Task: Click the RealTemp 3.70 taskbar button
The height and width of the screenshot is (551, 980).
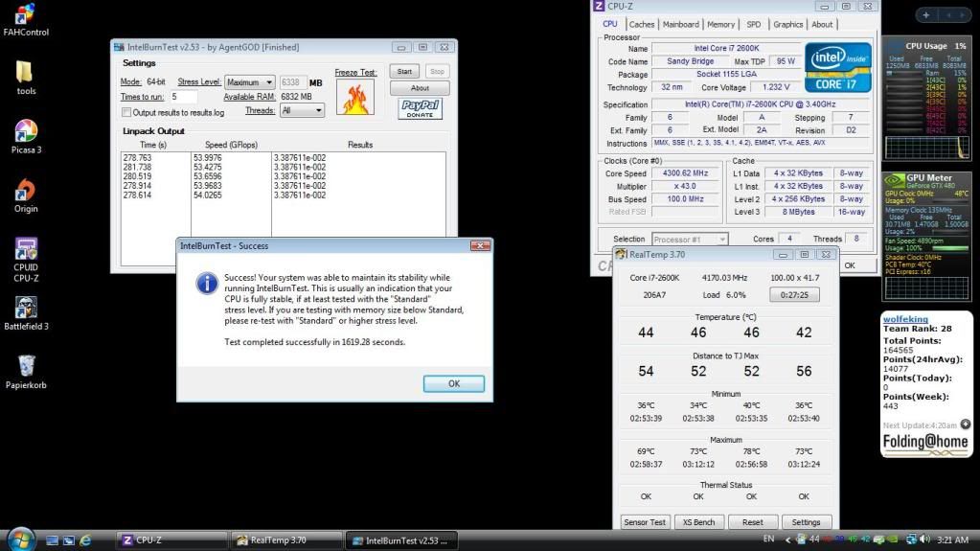Action: pyautogui.click(x=286, y=540)
